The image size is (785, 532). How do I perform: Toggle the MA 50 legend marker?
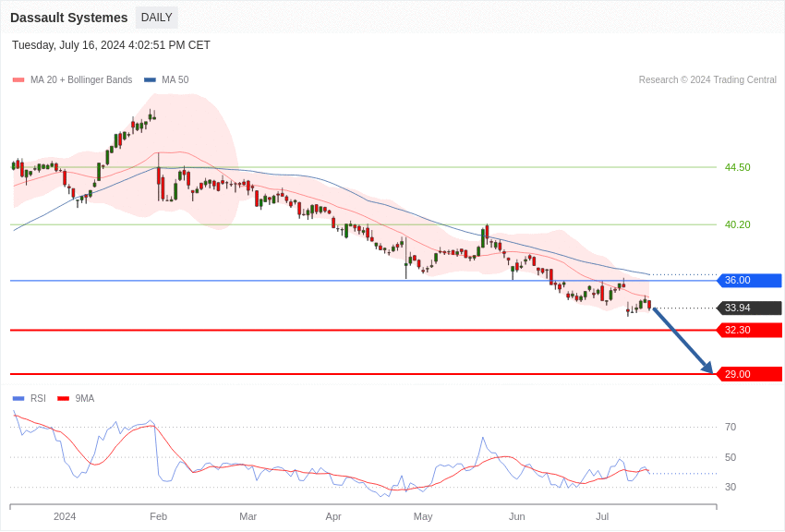[x=150, y=80]
